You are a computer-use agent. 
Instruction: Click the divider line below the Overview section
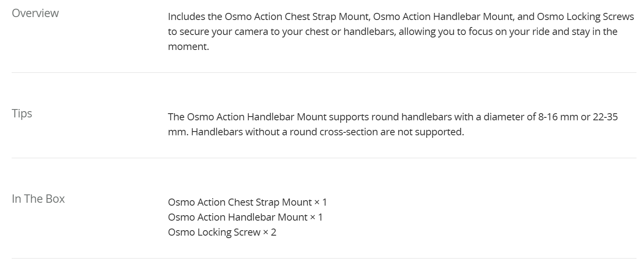(x=324, y=72)
